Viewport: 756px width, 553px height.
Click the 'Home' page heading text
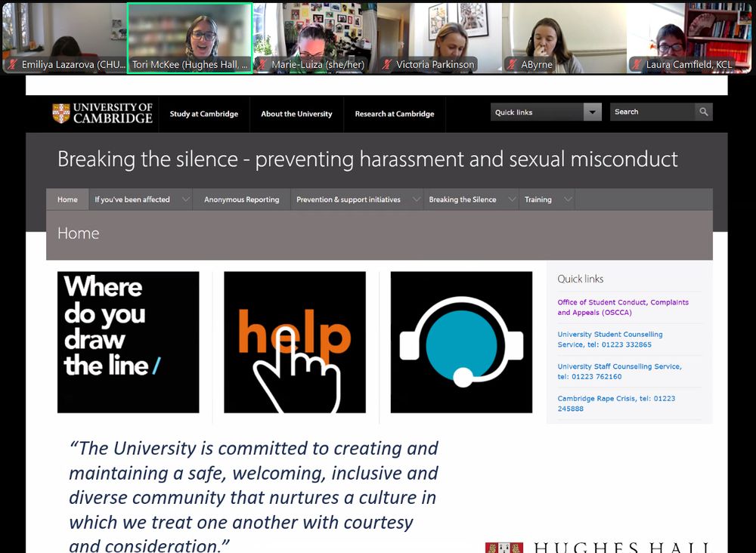point(78,233)
